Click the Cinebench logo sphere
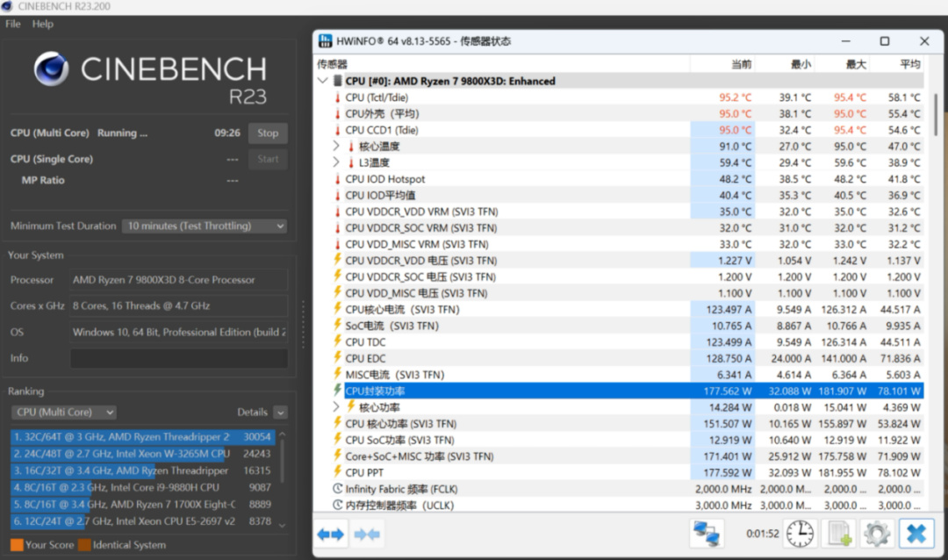The width and height of the screenshot is (948, 560). coord(51,68)
